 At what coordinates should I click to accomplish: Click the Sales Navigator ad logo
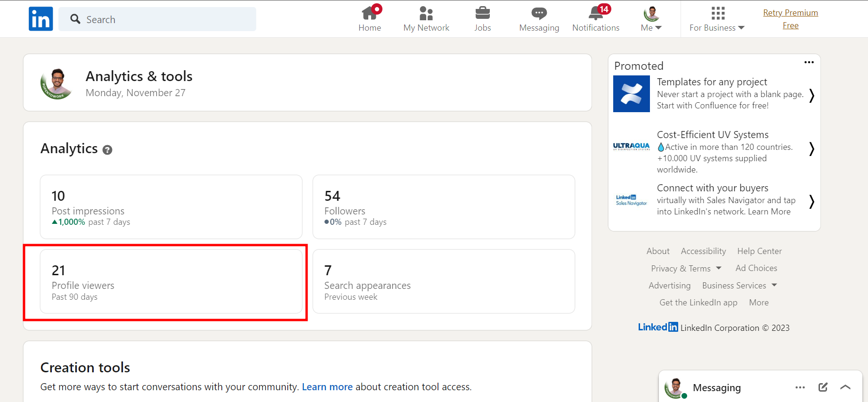click(631, 200)
